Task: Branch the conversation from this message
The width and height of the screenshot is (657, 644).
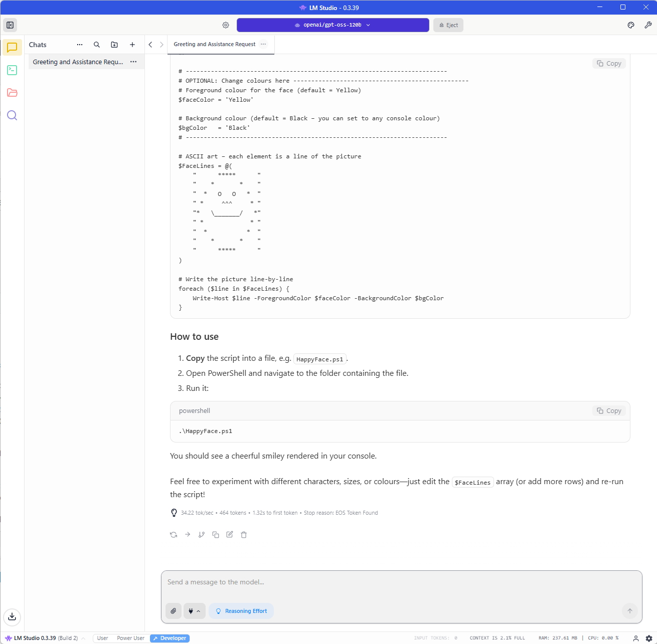Action: 202,535
